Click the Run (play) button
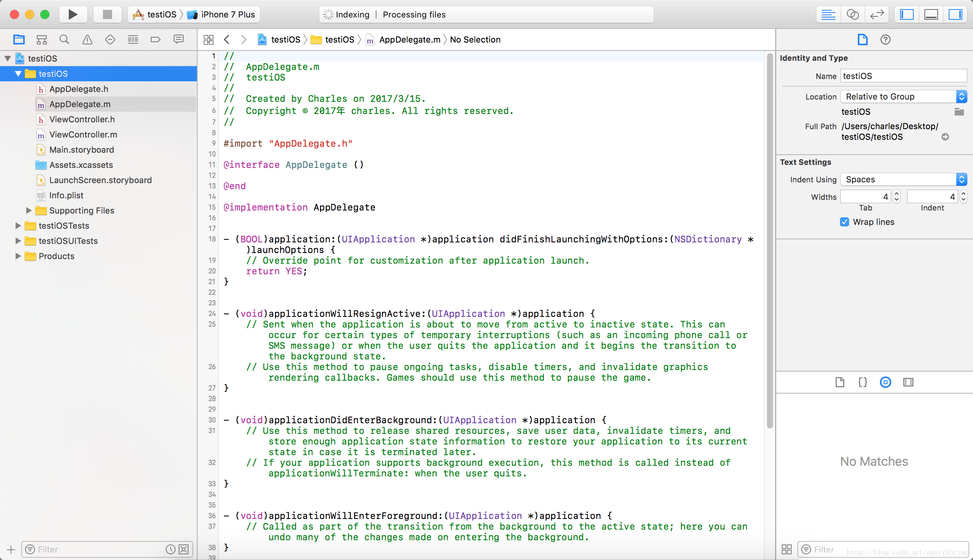 [x=73, y=14]
